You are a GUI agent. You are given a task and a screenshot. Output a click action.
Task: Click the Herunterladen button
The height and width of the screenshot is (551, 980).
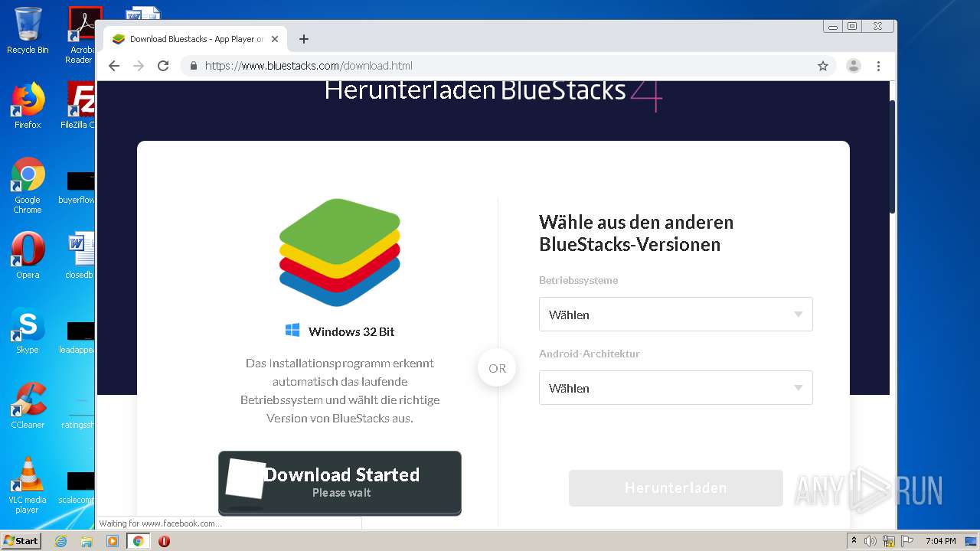pos(675,487)
